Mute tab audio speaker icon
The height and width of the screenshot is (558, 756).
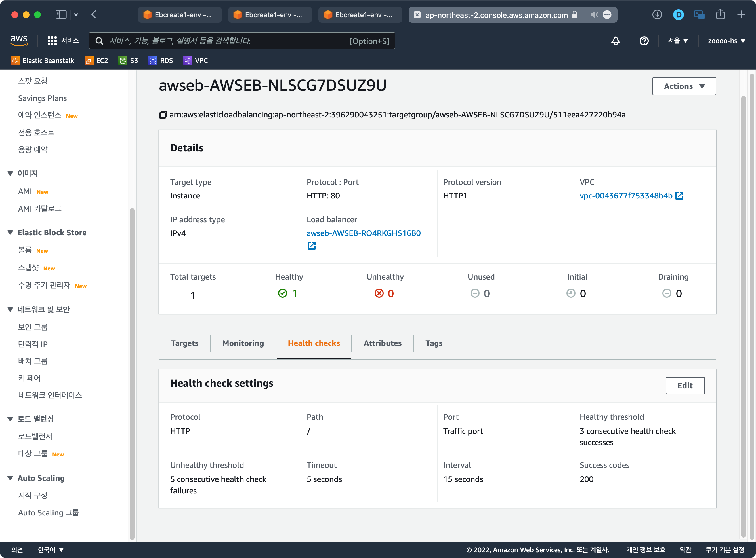click(x=594, y=15)
